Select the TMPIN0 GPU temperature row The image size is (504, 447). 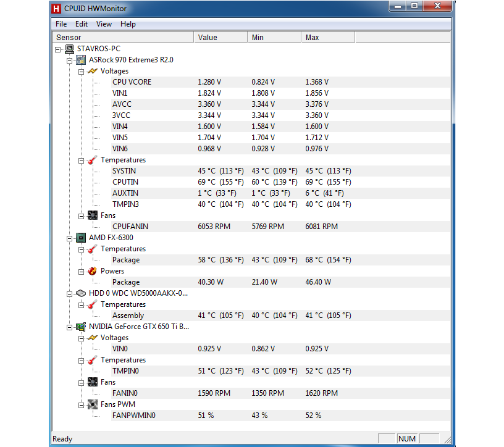280,371
